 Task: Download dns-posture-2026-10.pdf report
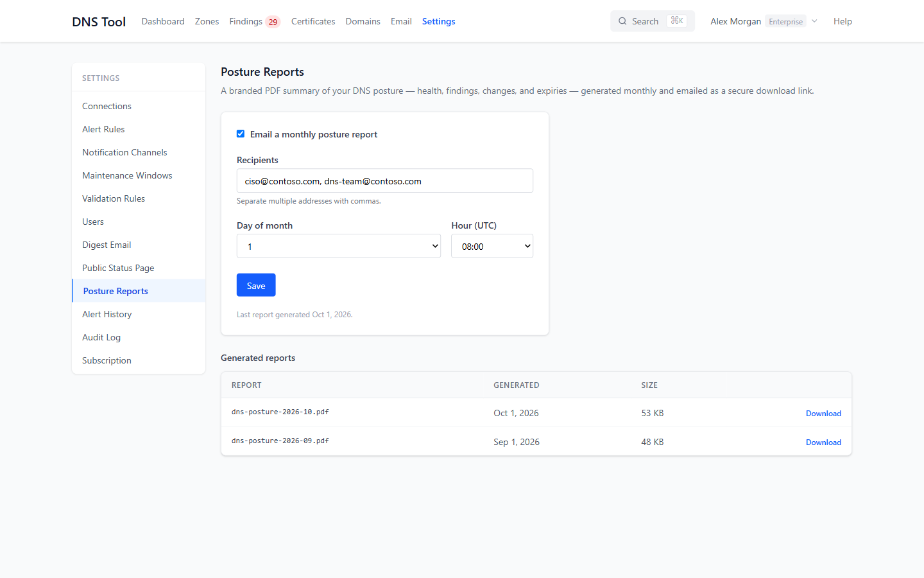(823, 413)
